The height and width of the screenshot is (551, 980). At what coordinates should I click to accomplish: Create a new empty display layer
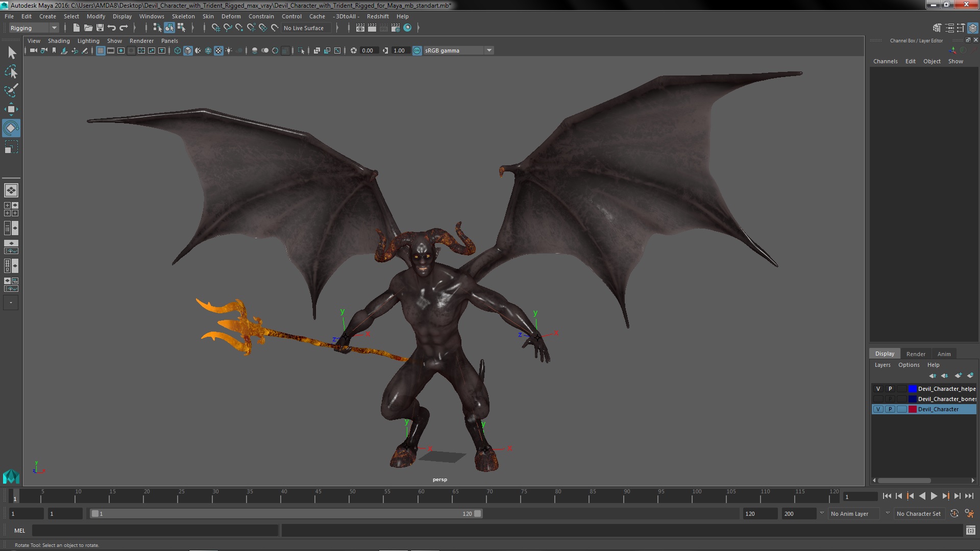click(x=958, y=375)
